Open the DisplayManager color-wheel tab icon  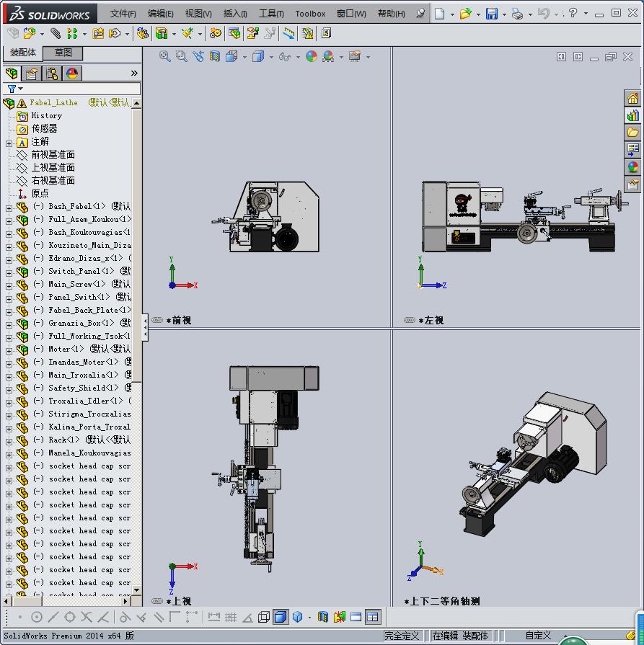coord(72,74)
